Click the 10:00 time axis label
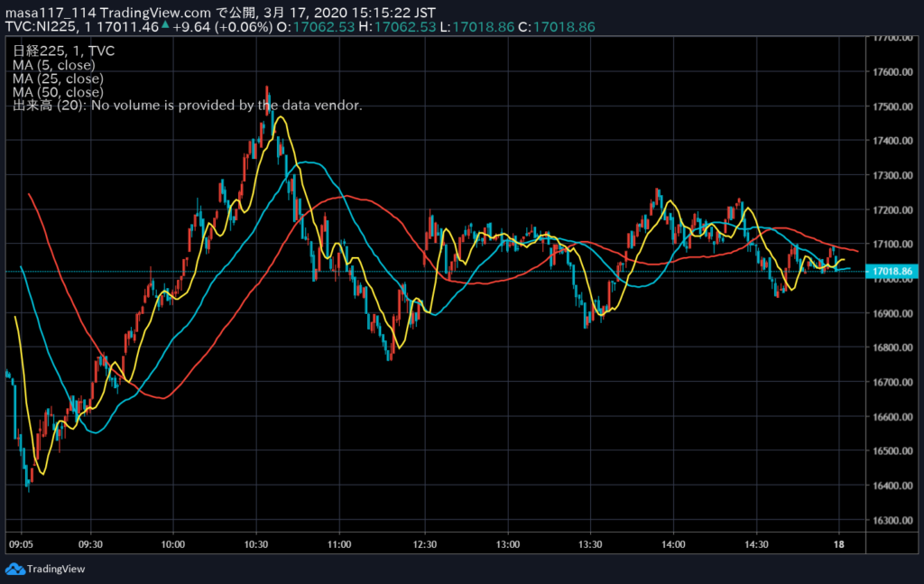924x584 pixels. 172,544
